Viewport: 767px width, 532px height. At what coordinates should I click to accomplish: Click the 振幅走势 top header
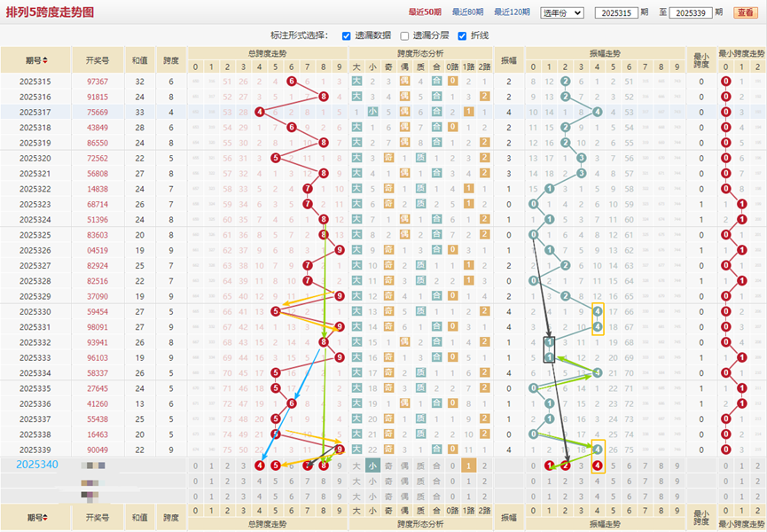pyautogui.click(x=605, y=53)
